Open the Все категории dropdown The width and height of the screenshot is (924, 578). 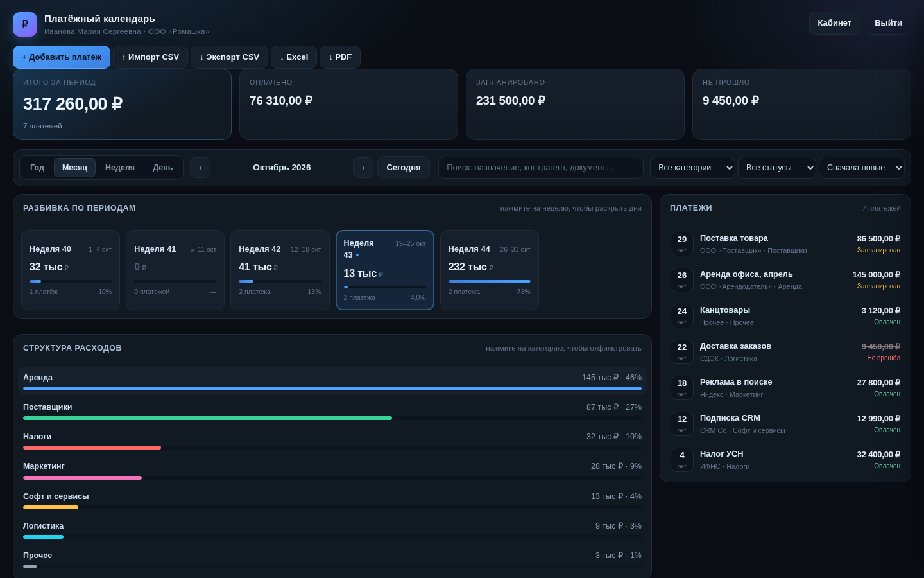692,168
